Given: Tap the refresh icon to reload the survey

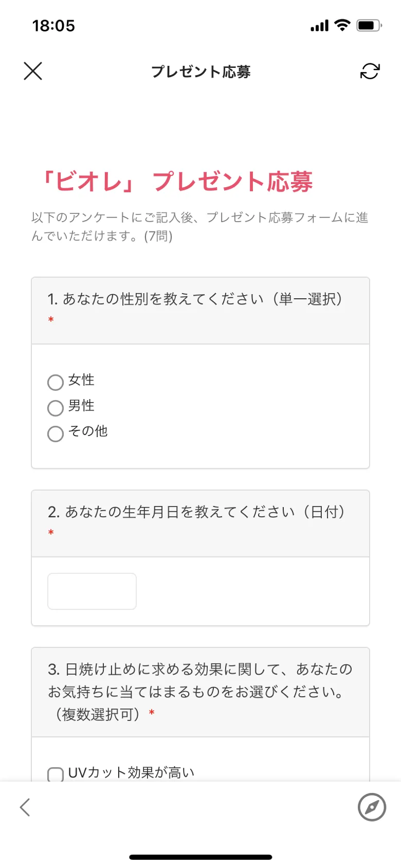Looking at the screenshot, I should point(370,71).
